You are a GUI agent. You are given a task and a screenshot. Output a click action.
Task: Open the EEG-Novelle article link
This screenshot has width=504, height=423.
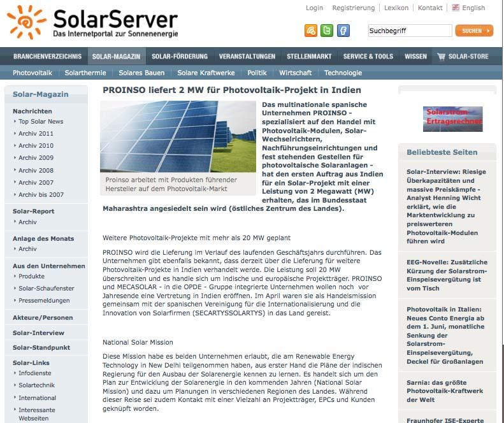447,275
